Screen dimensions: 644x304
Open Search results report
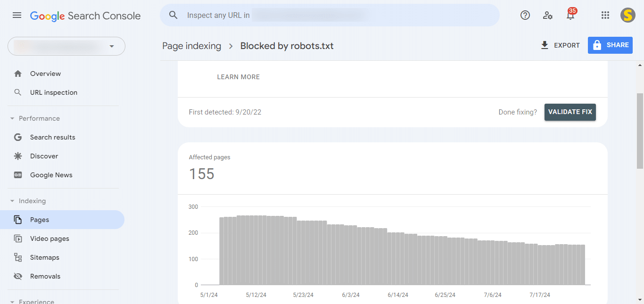click(62, 137)
